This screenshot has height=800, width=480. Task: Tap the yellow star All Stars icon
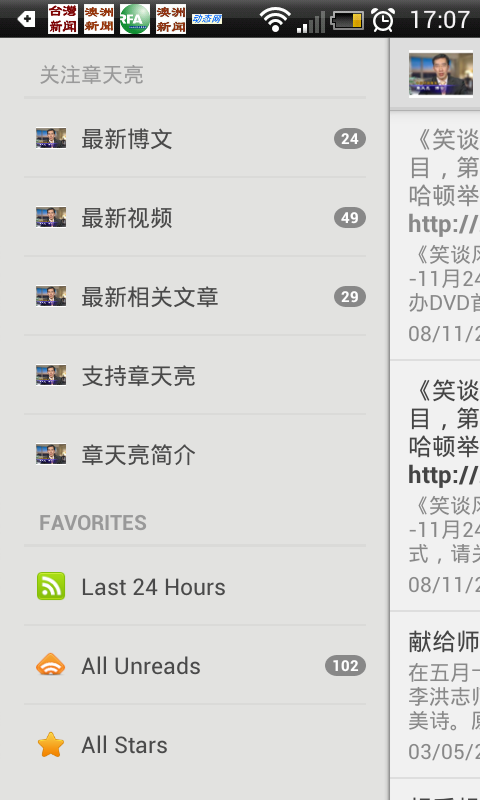pos(51,745)
